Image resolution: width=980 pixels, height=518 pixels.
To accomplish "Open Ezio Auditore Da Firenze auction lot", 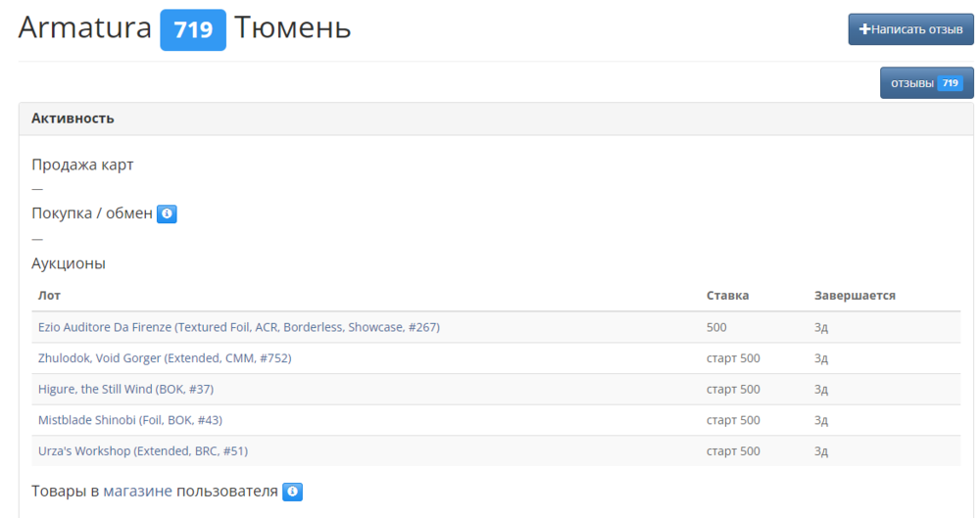I will (238, 327).
